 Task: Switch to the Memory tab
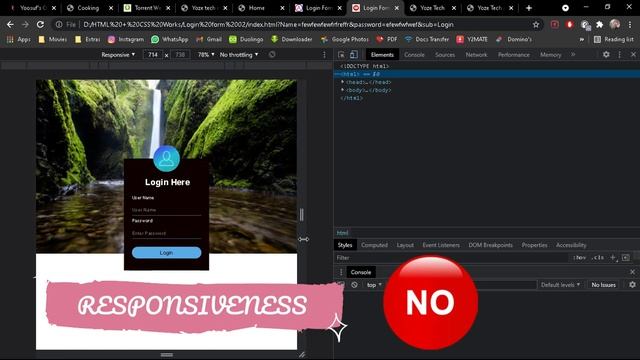coord(551,55)
